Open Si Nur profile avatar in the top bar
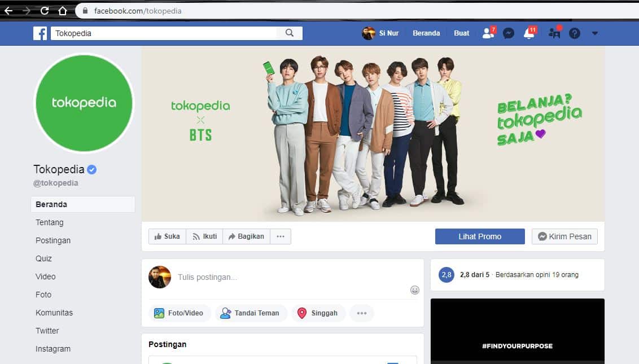The height and width of the screenshot is (364, 639). (369, 33)
